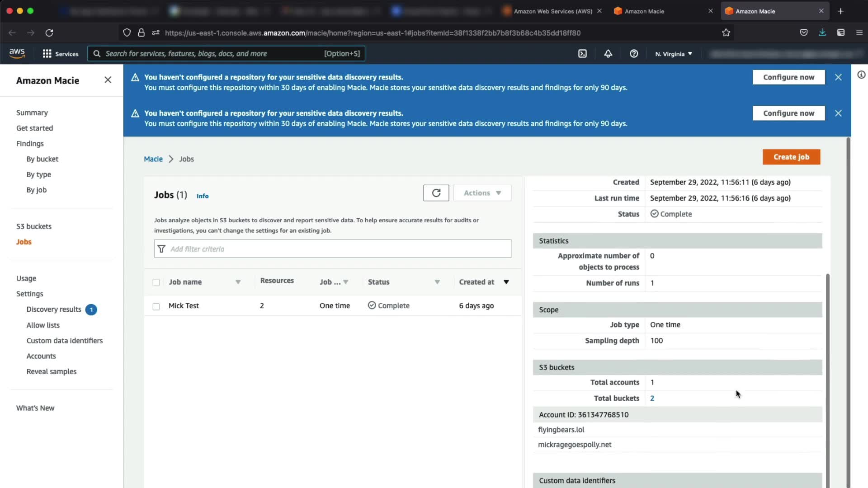Click the Add filter criteria field
The height and width of the screenshot is (488, 868).
pyautogui.click(x=332, y=249)
